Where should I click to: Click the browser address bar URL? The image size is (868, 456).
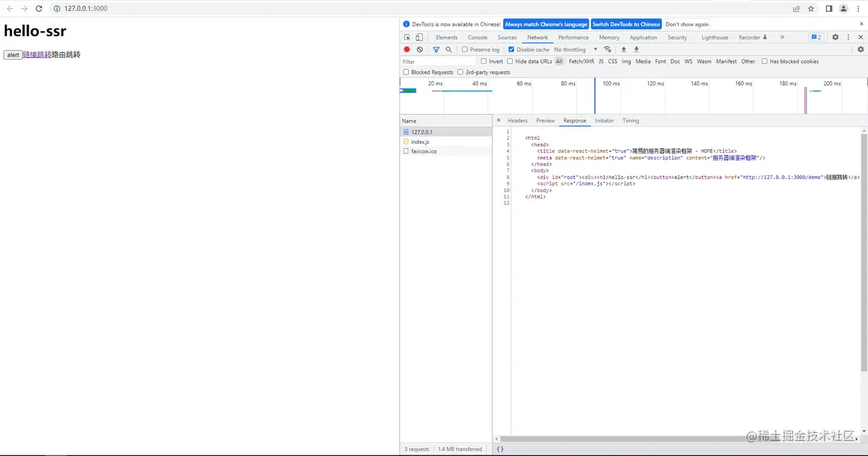pos(85,9)
